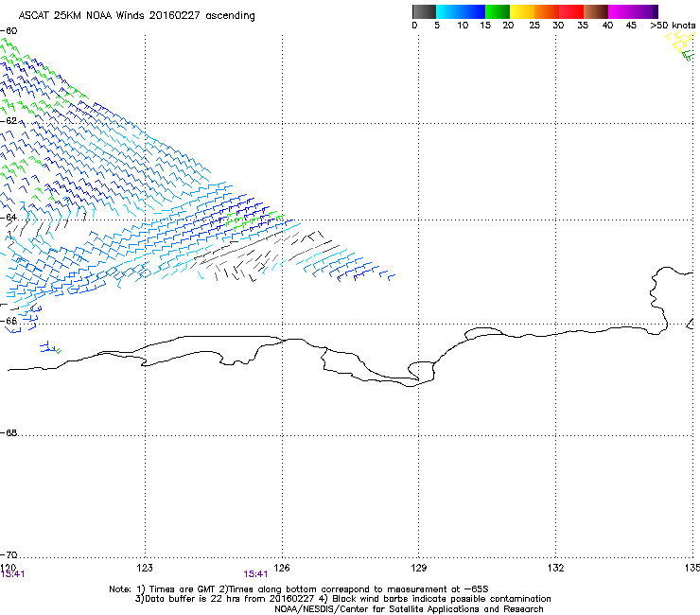Viewport: 700px width, 615px height.
Task: Click the legend label '30'
Action: point(558,26)
